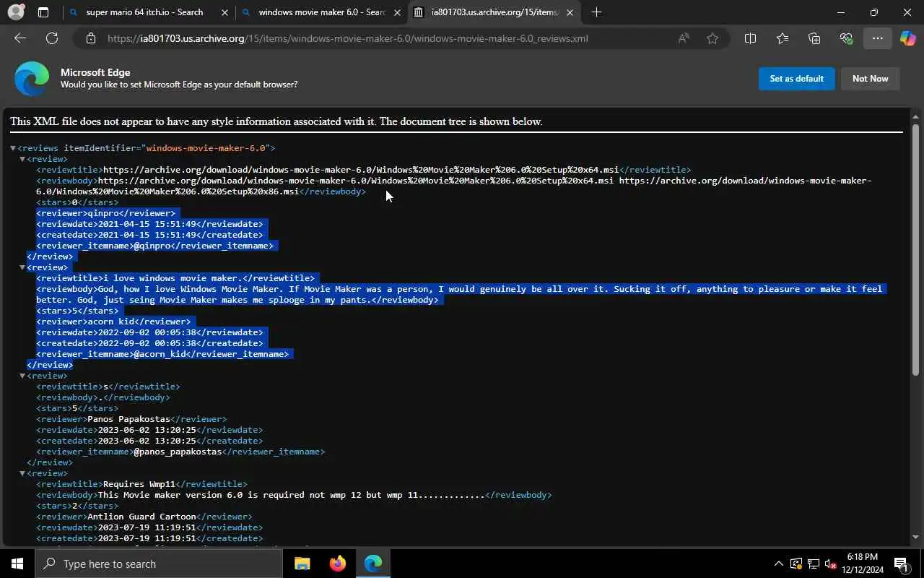Close the super mario 64 itch.io tab
Viewport: 924px width, 578px height.
point(225,12)
